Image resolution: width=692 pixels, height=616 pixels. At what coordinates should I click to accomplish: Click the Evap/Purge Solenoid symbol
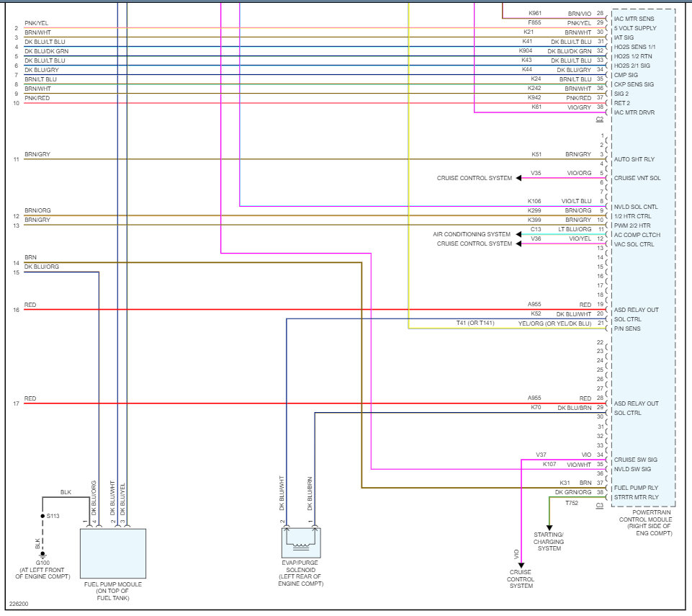click(301, 543)
